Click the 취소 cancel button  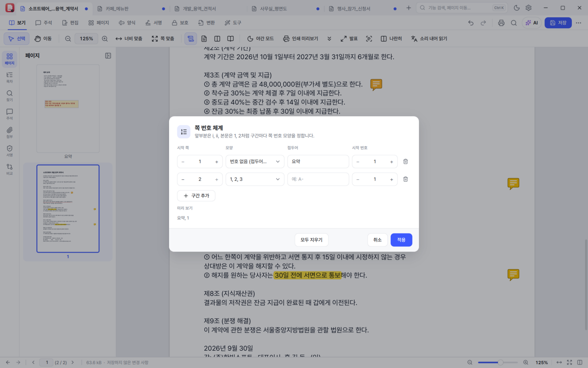377,240
